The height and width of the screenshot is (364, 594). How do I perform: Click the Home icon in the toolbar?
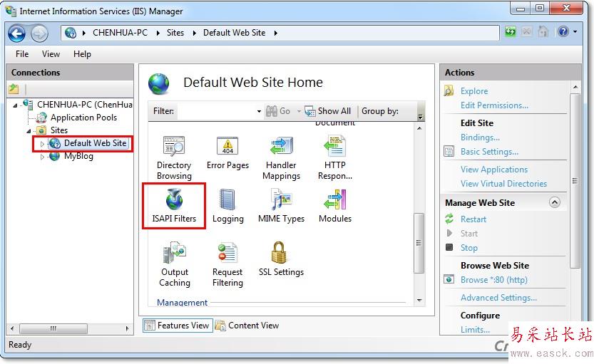tap(543, 31)
